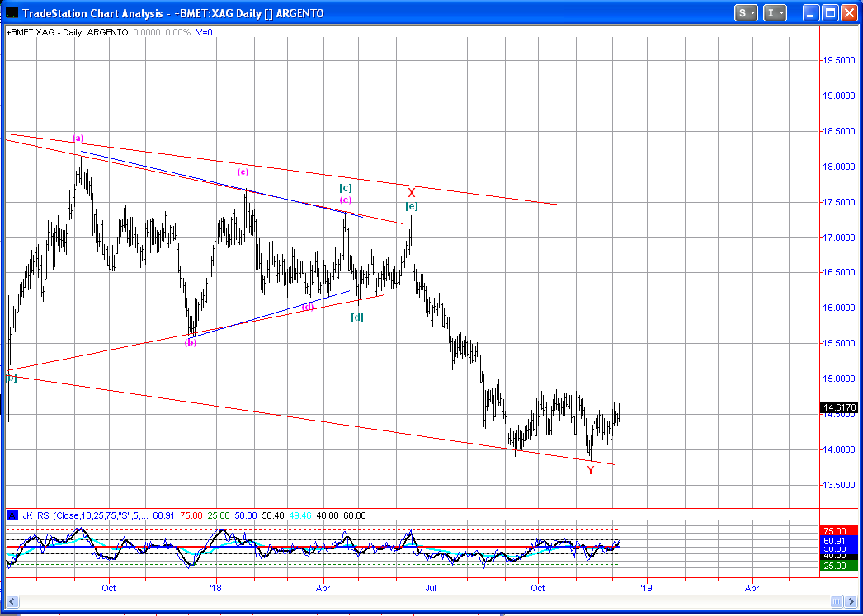Select the JK_RSI indicator label
The width and height of the screenshot is (863, 616).
click(x=86, y=516)
